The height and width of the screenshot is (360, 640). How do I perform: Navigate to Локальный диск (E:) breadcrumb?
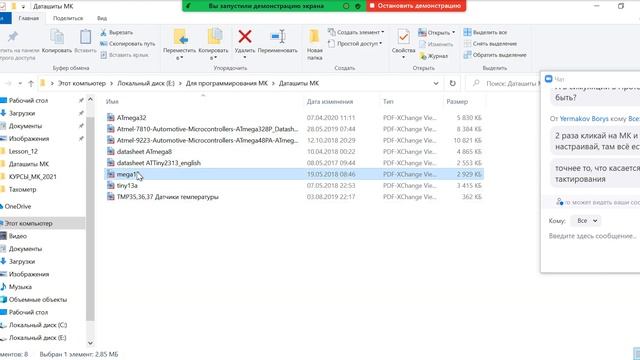click(x=146, y=83)
